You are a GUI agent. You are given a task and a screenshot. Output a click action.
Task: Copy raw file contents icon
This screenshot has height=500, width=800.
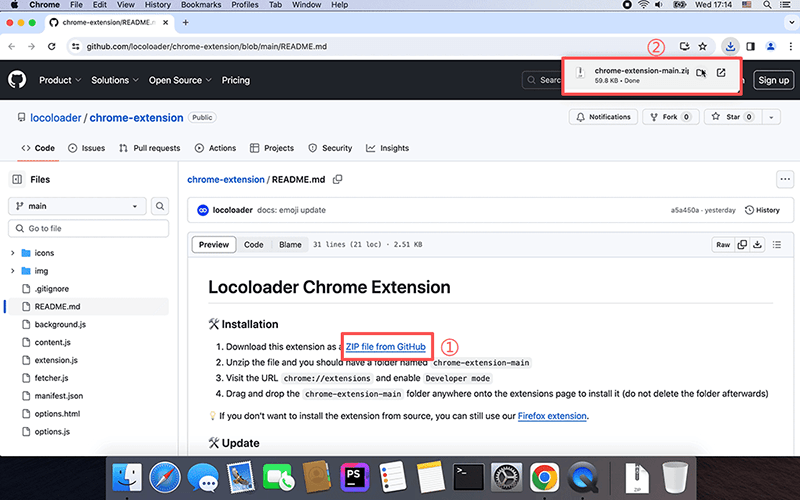[x=742, y=244]
